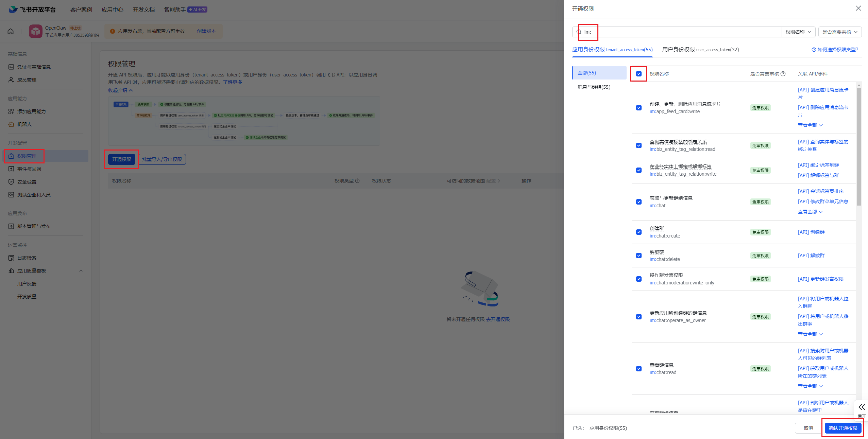The image size is (868, 439).
Task: Click the double-chevron 展开 panel icon
Action: pos(862,407)
